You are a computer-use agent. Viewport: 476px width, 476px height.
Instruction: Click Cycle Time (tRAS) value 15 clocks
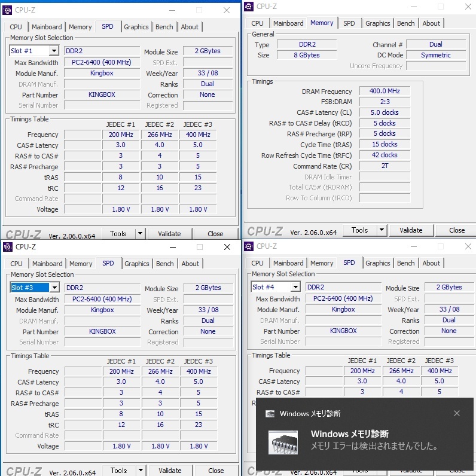click(x=385, y=144)
